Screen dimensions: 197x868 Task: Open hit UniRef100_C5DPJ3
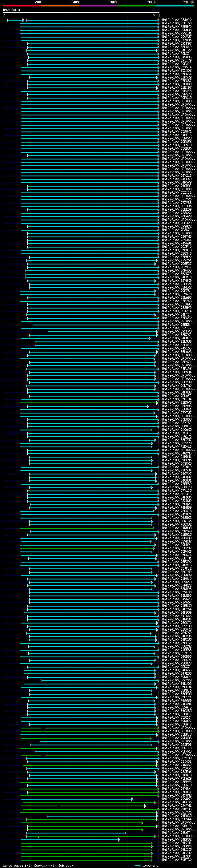[x=176, y=735]
